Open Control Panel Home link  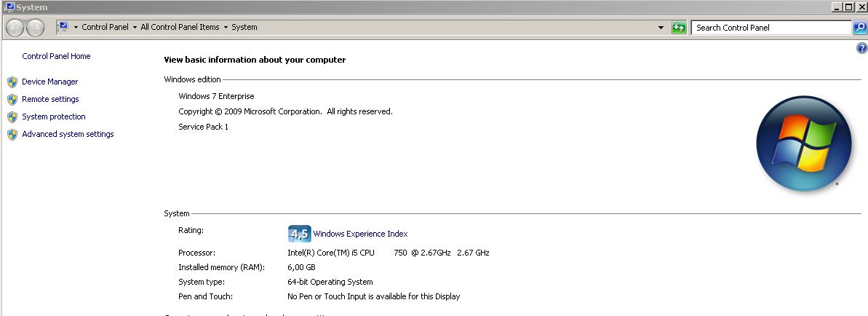tap(56, 56)
